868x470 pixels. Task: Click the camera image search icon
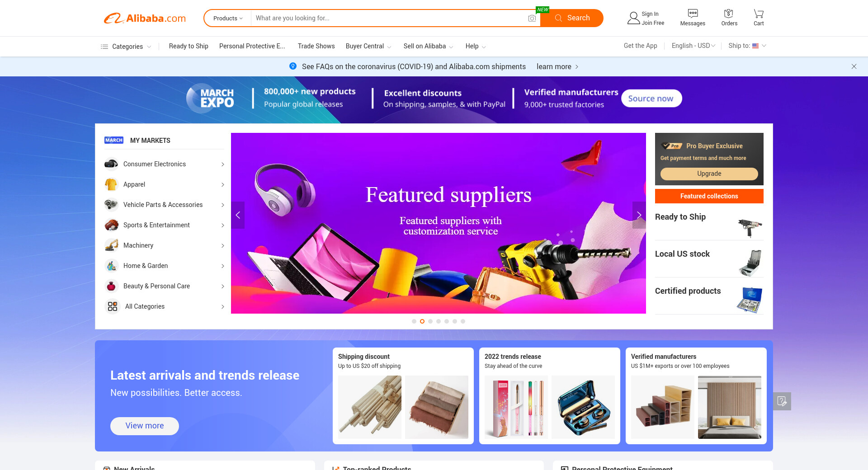coord(532,18)
